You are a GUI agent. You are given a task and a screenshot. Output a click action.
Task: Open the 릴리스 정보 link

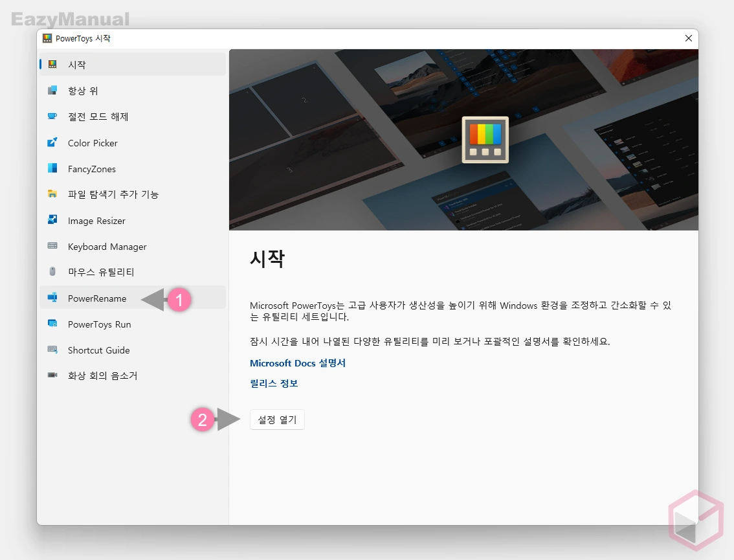274,383
